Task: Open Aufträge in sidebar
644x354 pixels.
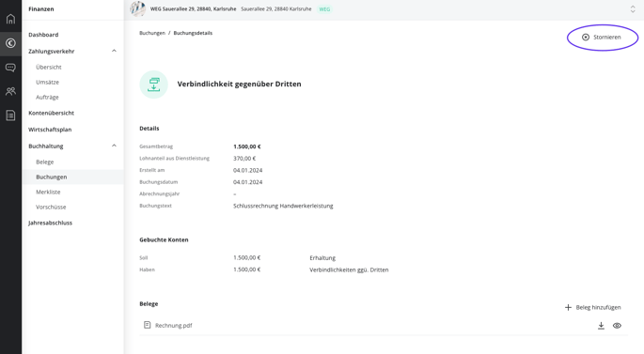Action: point(47,98)
